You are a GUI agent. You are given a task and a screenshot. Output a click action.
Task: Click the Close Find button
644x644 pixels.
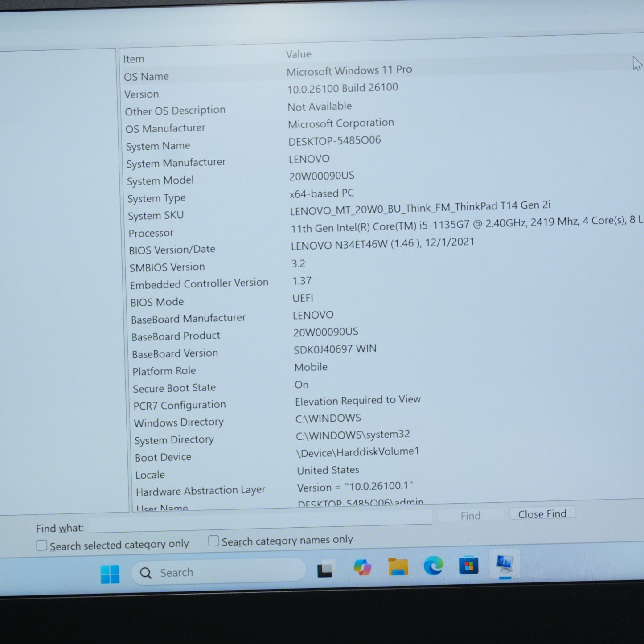[542, 513]
